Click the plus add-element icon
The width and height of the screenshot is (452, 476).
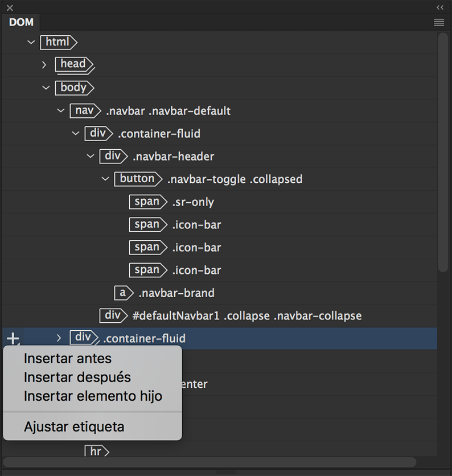click(x=13, y=339)
